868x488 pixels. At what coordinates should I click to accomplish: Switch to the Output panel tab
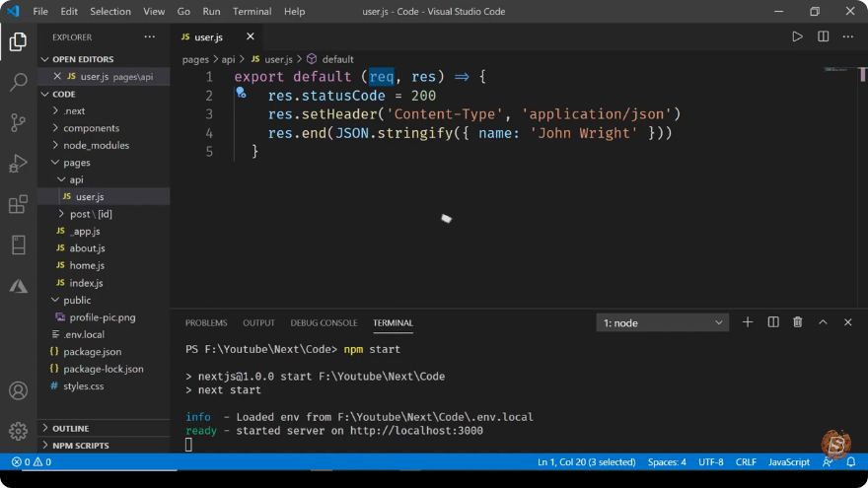pos(258,322)
